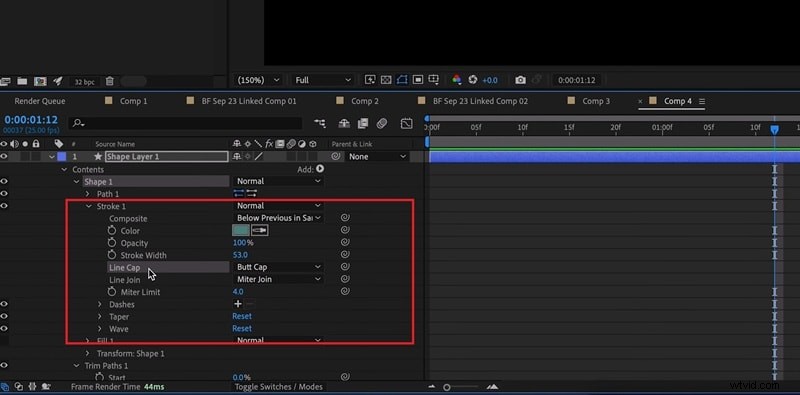Toggle Path 1 visibility eye

[x=4, y=193]
